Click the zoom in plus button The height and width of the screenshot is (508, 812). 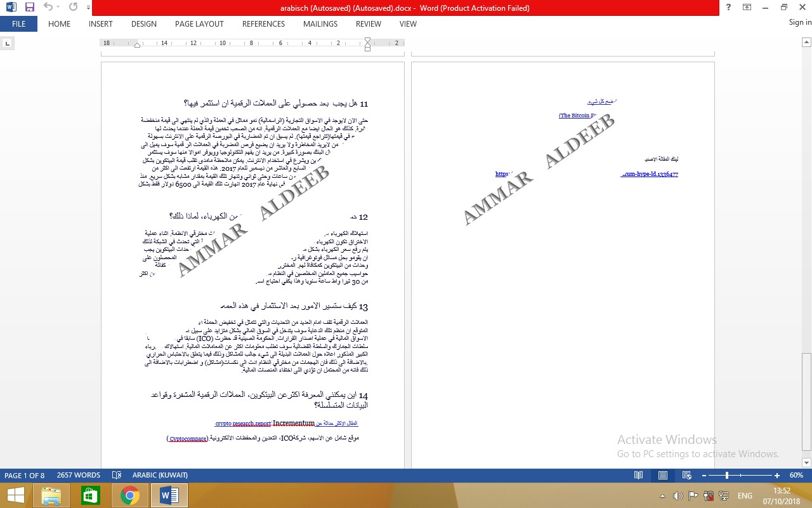point(777,476)
